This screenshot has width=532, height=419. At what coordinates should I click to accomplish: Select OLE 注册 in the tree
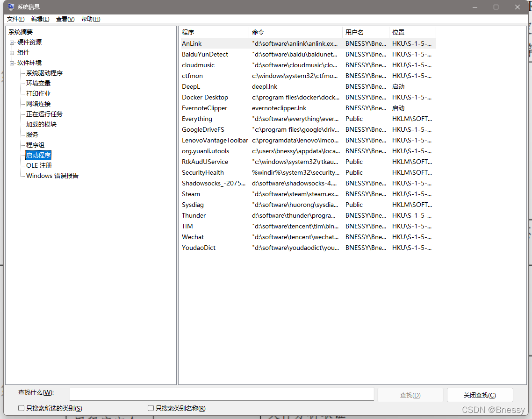[39, 165]
